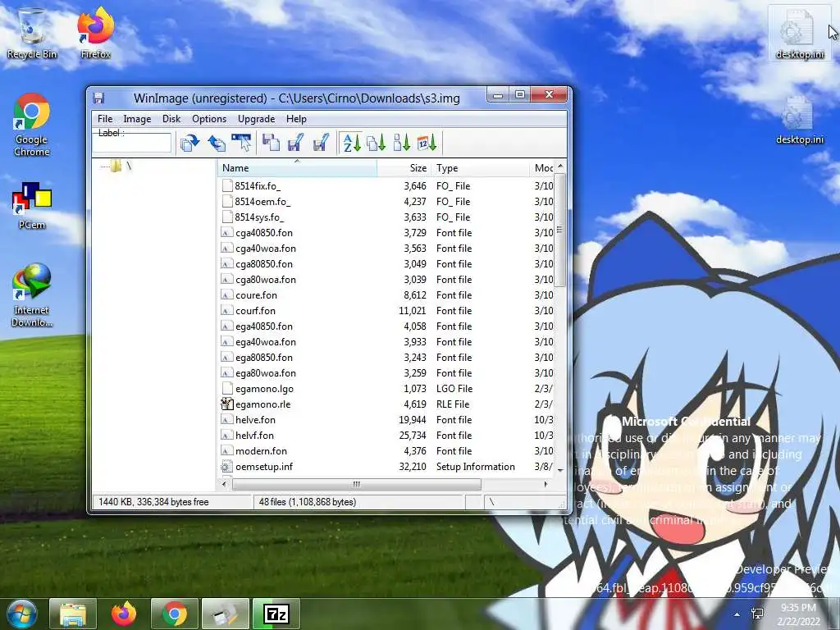
Task: Toggle sort by date calendar icon
Action: click(x=427, y=143)
